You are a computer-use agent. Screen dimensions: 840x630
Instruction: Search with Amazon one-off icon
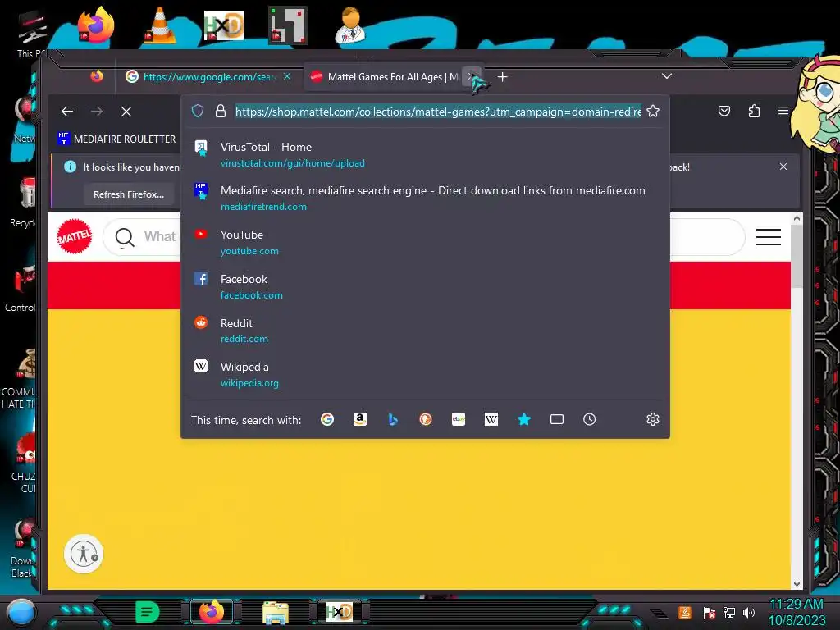[x=360, y=419]
